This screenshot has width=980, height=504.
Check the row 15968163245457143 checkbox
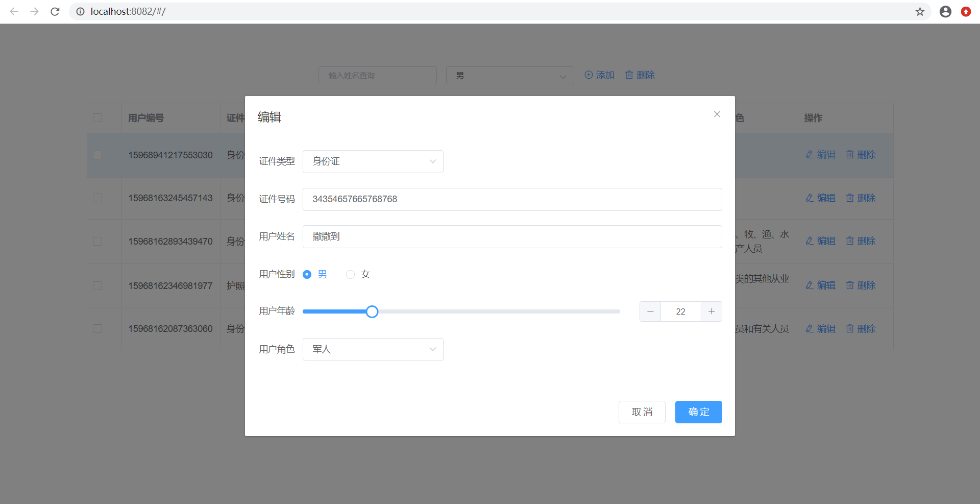(x=97, y=198)
